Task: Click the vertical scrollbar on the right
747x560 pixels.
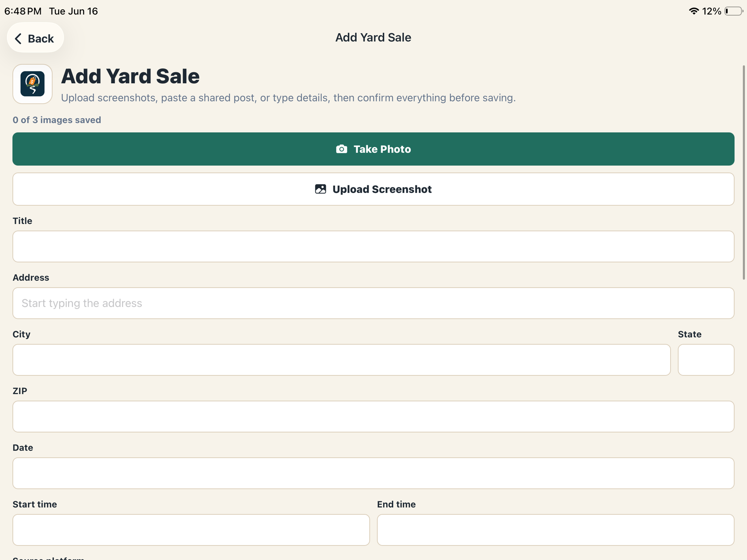Action: (x=744, y=172)
